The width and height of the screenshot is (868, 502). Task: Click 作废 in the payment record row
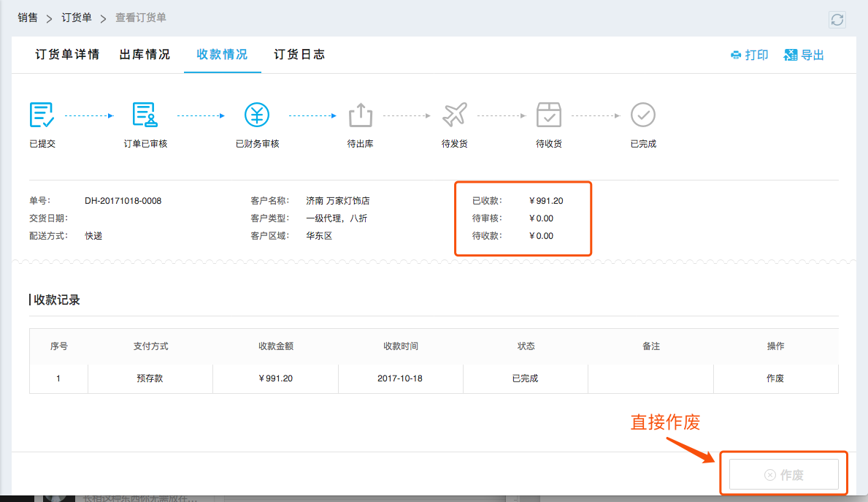tap(775, 379)
